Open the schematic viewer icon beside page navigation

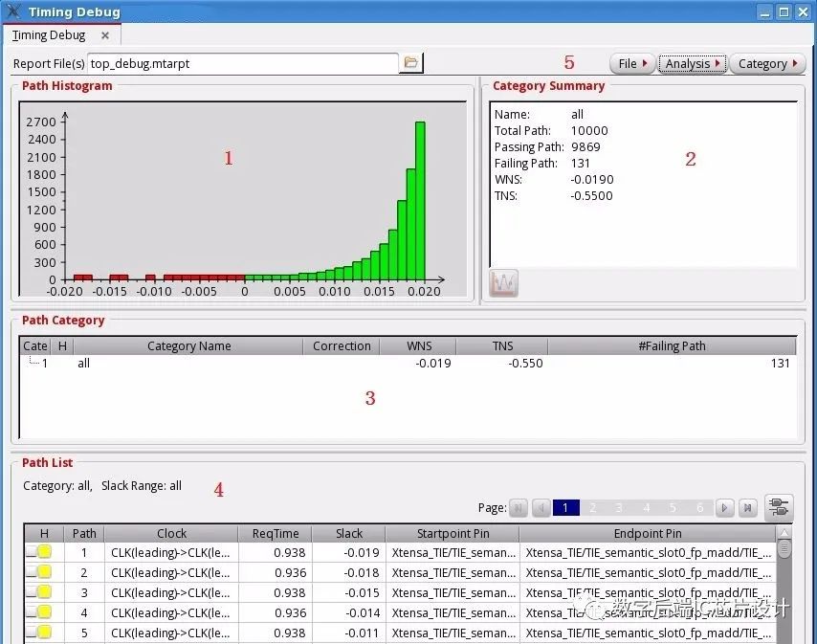click(778, 507)
